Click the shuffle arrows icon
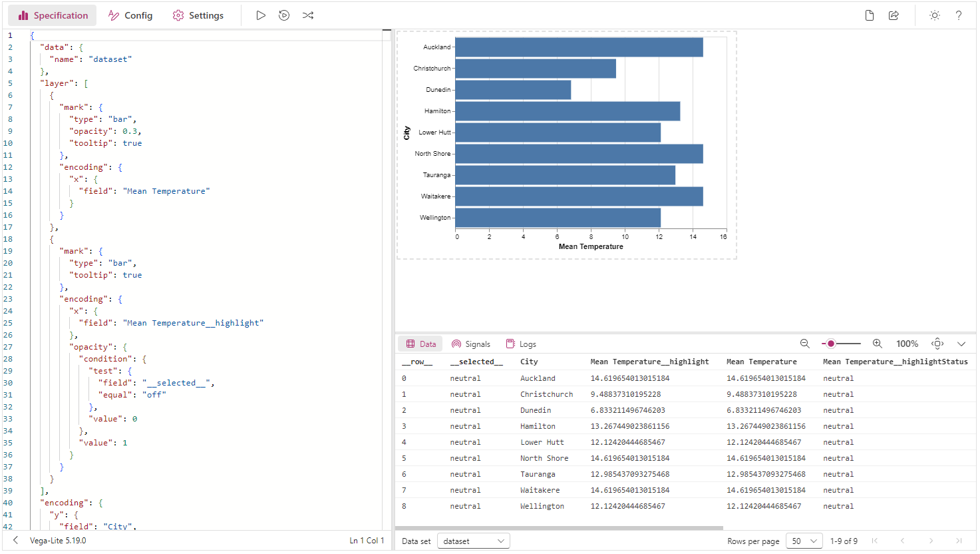The width and height of the screenshot is (980, 554). click(308, 15)
